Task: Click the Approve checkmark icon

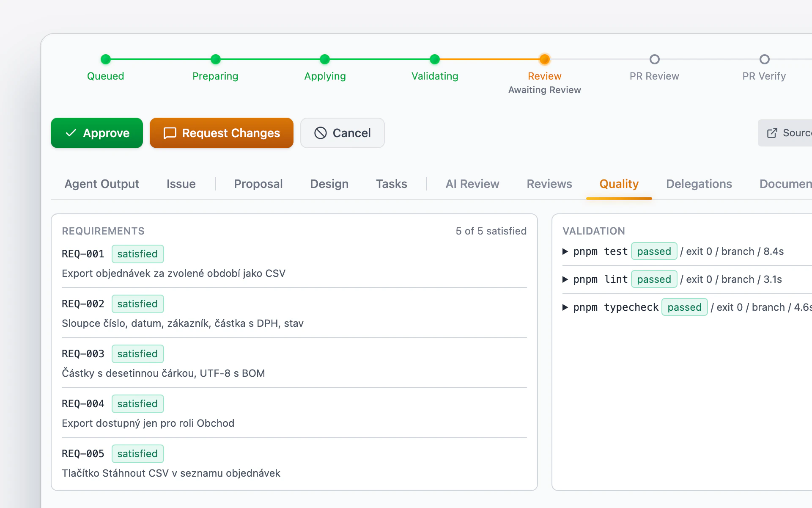Action: click(71, 133)
